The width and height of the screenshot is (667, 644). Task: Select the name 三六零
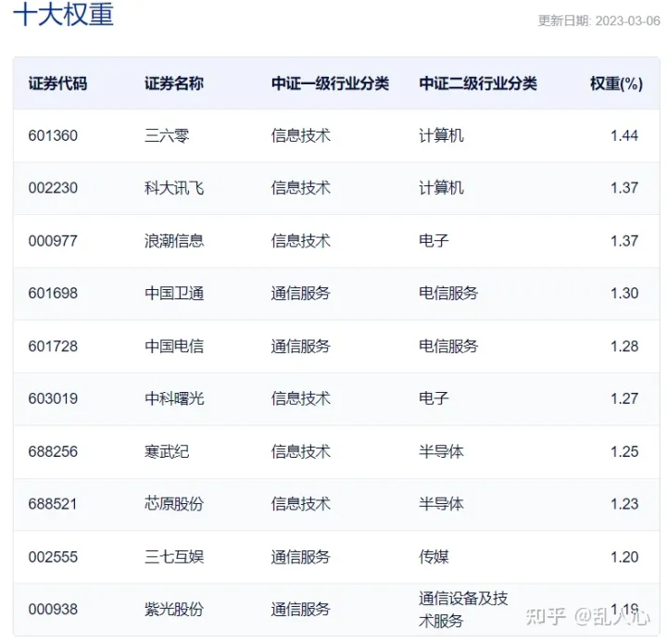point(167,135)
